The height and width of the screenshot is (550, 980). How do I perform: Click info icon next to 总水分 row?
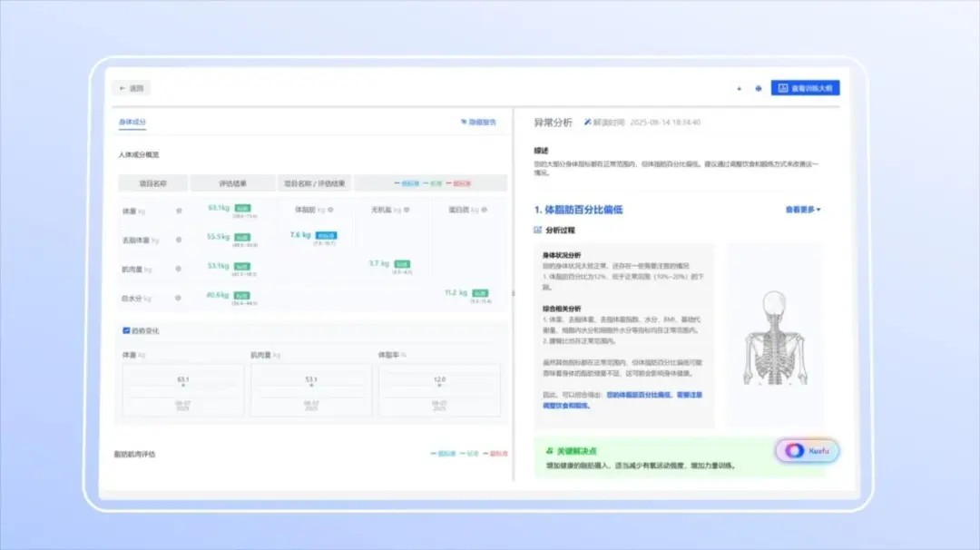coord(178,299)
